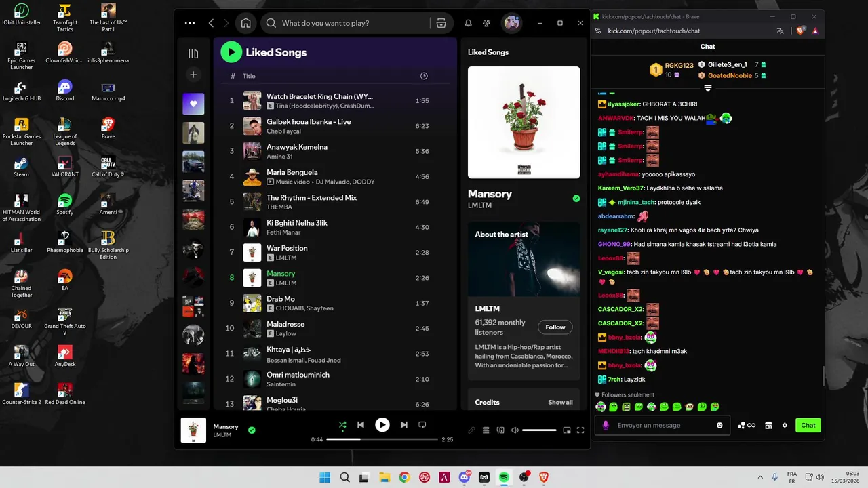Screen dimensions: 868x488
Task: Click the Spotify icon on the taskbar
Action: 504,477
